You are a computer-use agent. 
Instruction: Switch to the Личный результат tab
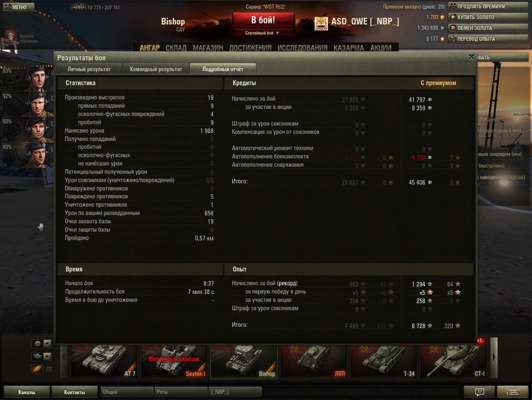tap(89, 69)
